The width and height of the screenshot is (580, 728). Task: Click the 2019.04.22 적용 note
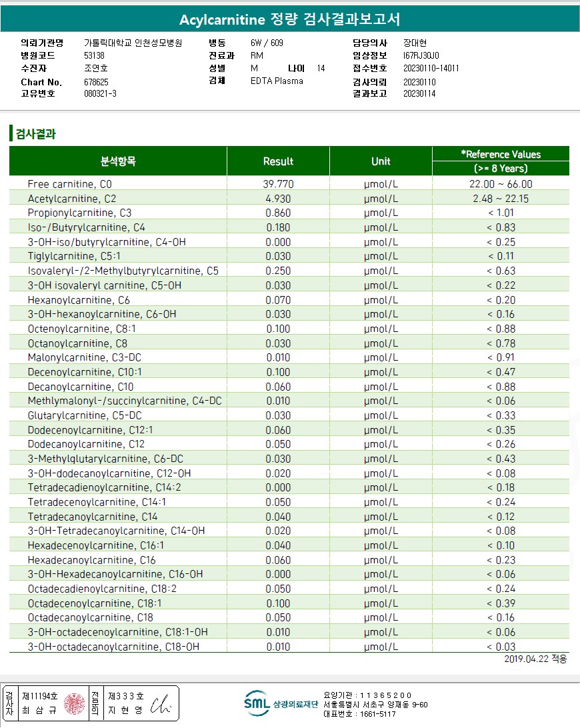535,659
